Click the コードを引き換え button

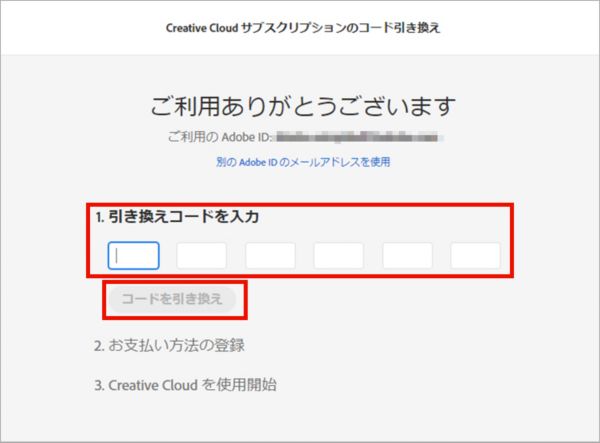tap(172, 299)
